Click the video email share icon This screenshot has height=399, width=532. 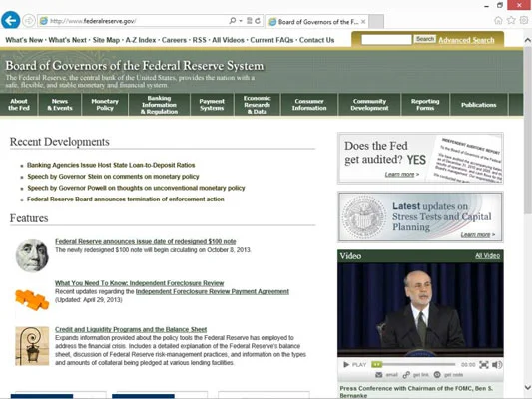(379, 375)
